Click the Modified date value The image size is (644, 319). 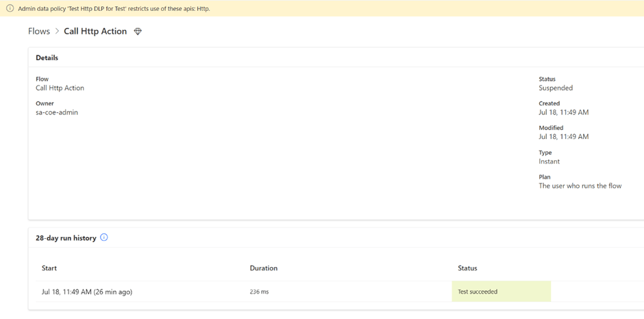pos(563,137)
